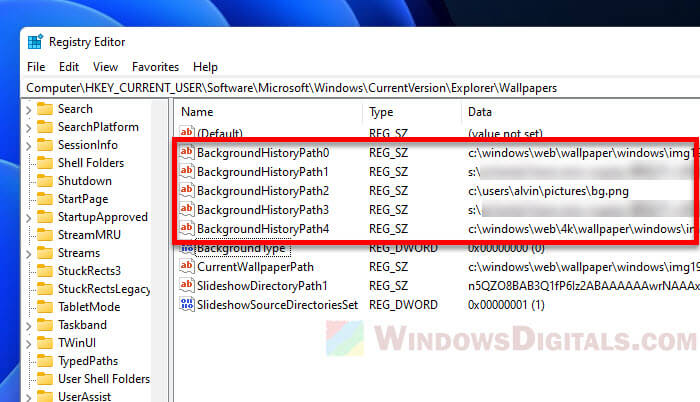This screenshot has height=402, width=700.
Task: Click string icon of BackgroundHistoryPath3
Action: tap(187, 209)
